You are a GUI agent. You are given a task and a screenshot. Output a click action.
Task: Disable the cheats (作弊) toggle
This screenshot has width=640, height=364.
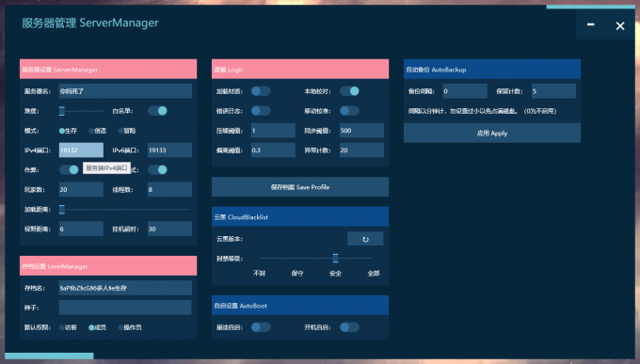tap(69, 169)
